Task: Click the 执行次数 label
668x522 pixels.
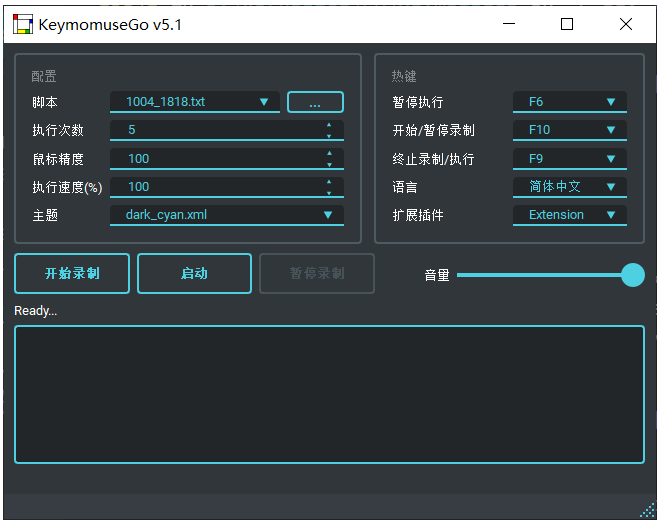Action: click(58, 130)
